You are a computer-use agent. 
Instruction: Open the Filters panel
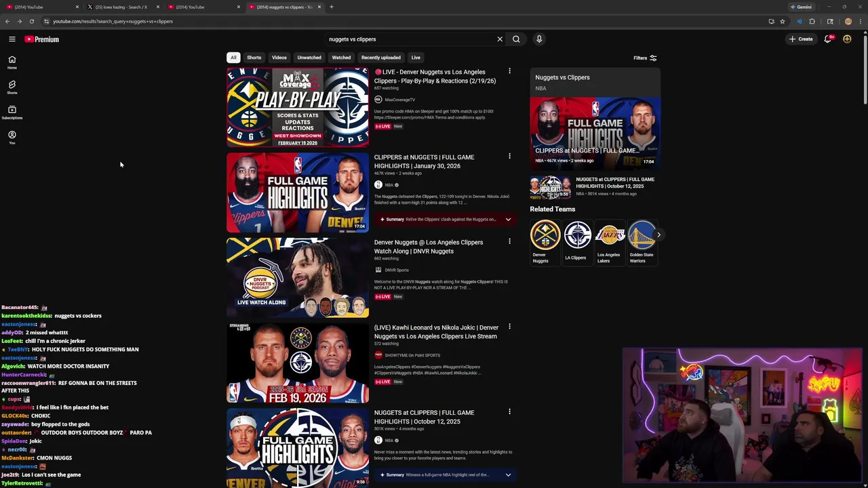tap(645, 58)
